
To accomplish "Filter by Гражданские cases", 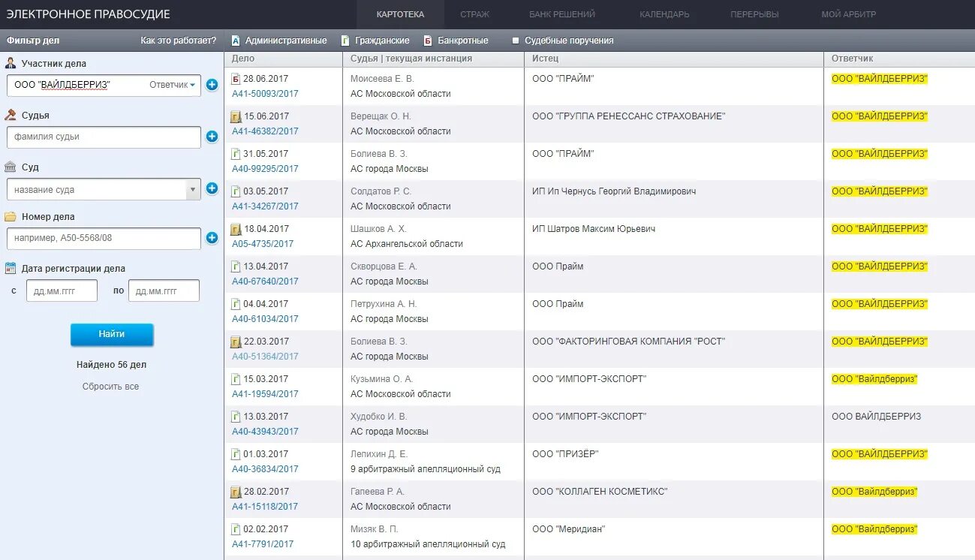I will pos(375,41).
